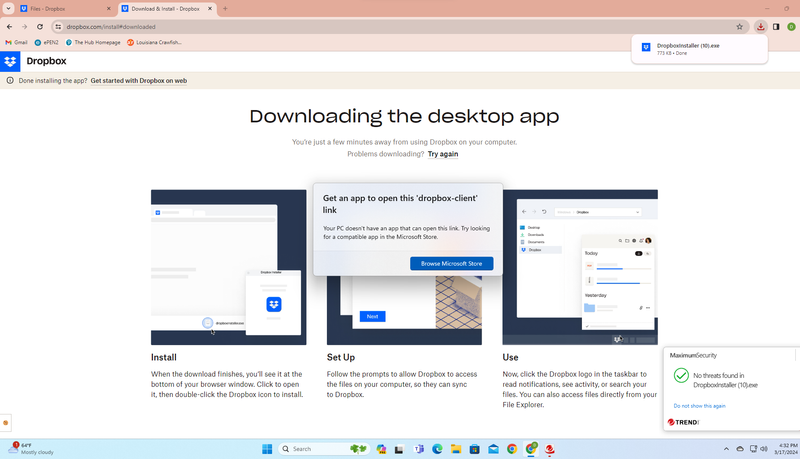
Task: Close the Download & Install tab
Action: coord(210,9)
